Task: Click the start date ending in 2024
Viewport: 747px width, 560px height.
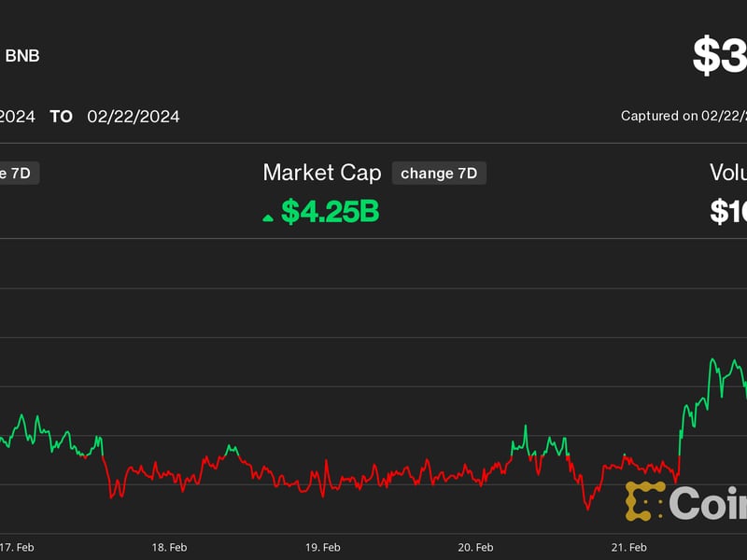Action: [x=18, y=117]
